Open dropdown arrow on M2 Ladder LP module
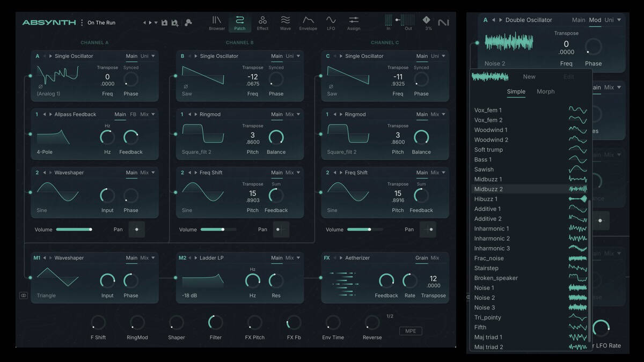Viewport: 644px width, 362px height. point(298,258)
